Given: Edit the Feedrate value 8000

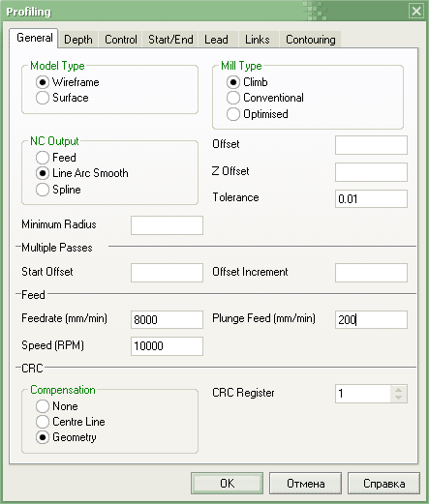Looking at the screenshot, I should coord(167,320).
